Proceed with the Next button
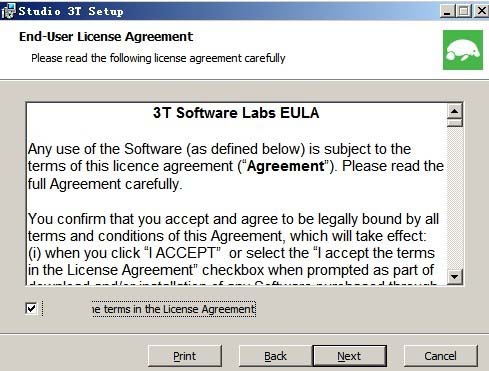489x371 pixels. pos(349,356)
